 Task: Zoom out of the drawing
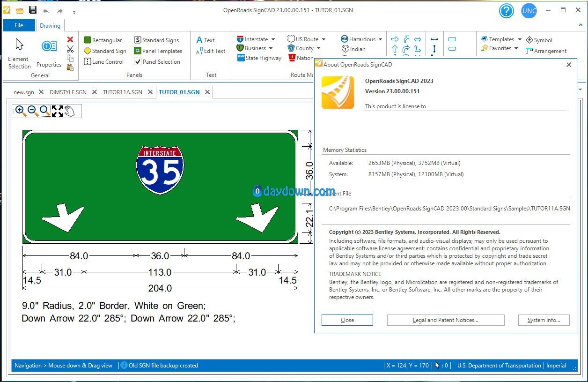pyautogui.click(x=33, y=111)
